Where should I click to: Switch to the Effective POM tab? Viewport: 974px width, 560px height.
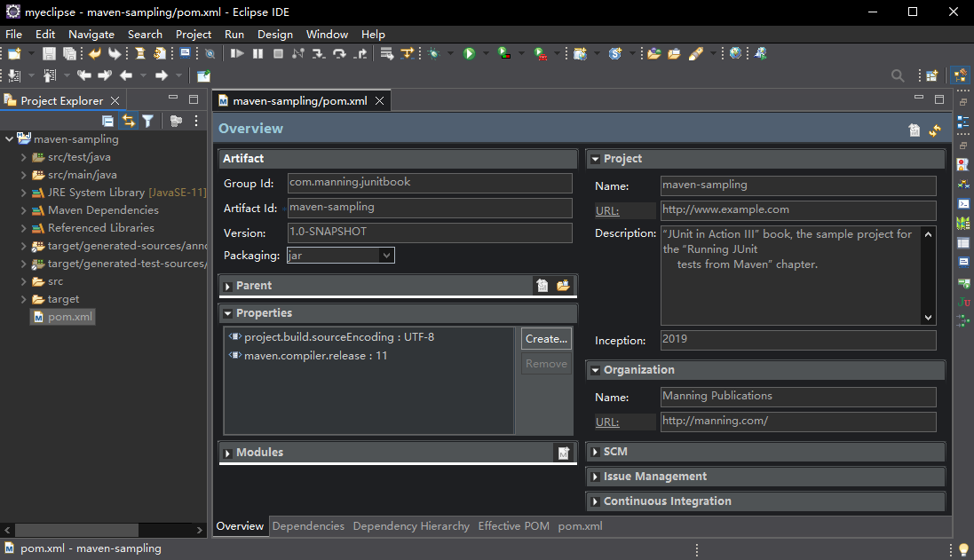pos(514,526)
